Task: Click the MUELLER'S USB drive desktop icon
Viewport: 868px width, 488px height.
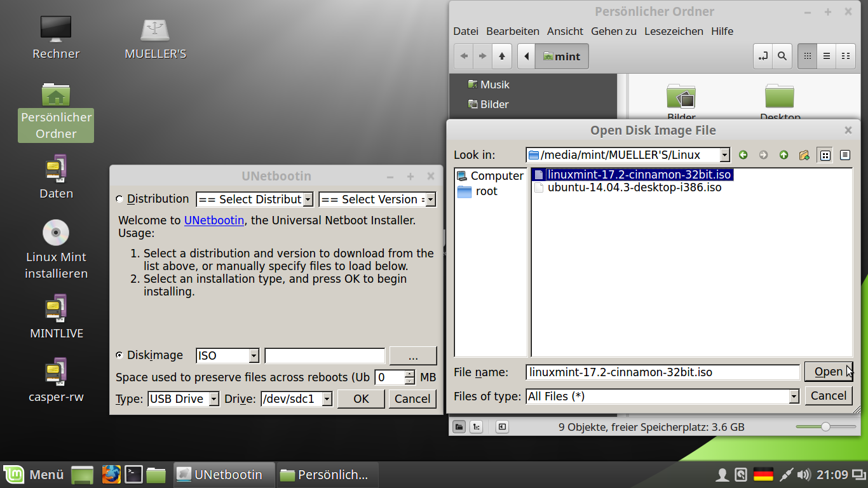Action: [x=156, y=37]
